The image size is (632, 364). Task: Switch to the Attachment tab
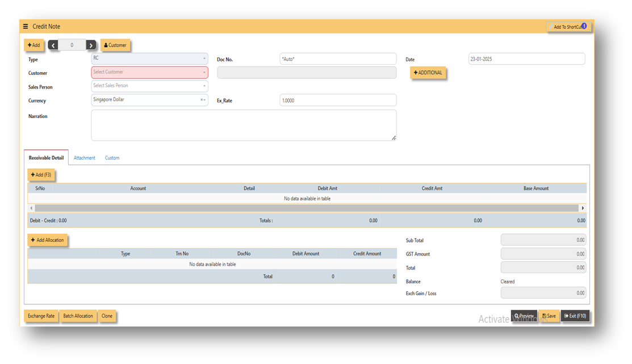pos(85,158)
